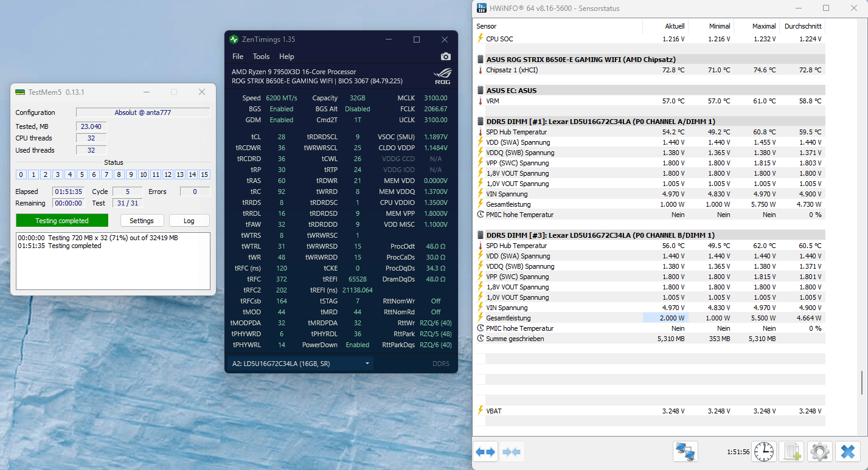The width and height of the screenshot is (868, 470).
Task: Click the FCLK value 2066.67
Action: 436,109
